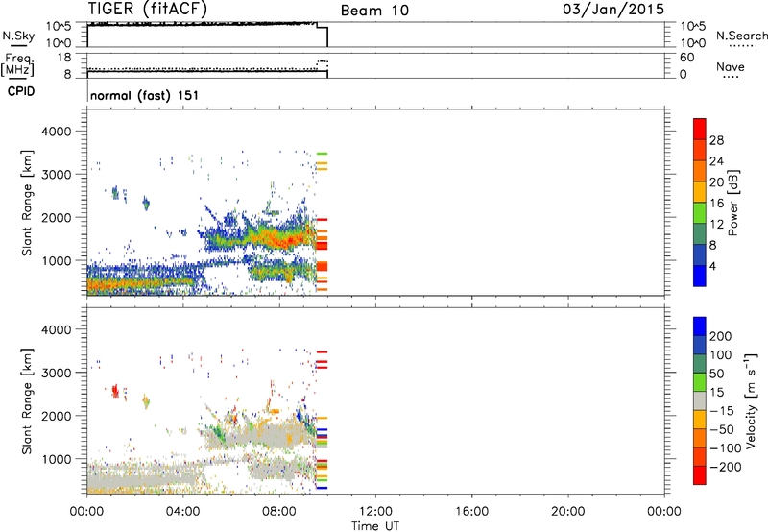Select the '60' Nave axis tick label
This screenshot has height=532, width=768.
[x=686, y=58]
